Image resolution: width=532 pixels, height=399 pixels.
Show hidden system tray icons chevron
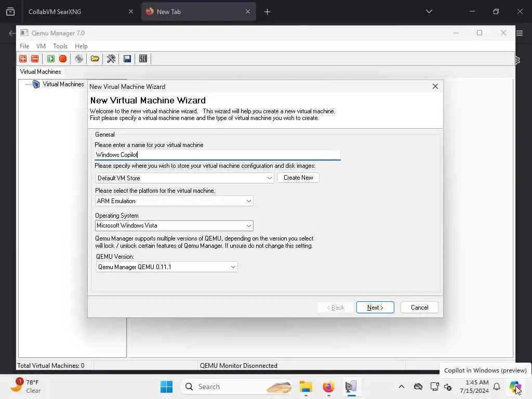click(402, 387)
